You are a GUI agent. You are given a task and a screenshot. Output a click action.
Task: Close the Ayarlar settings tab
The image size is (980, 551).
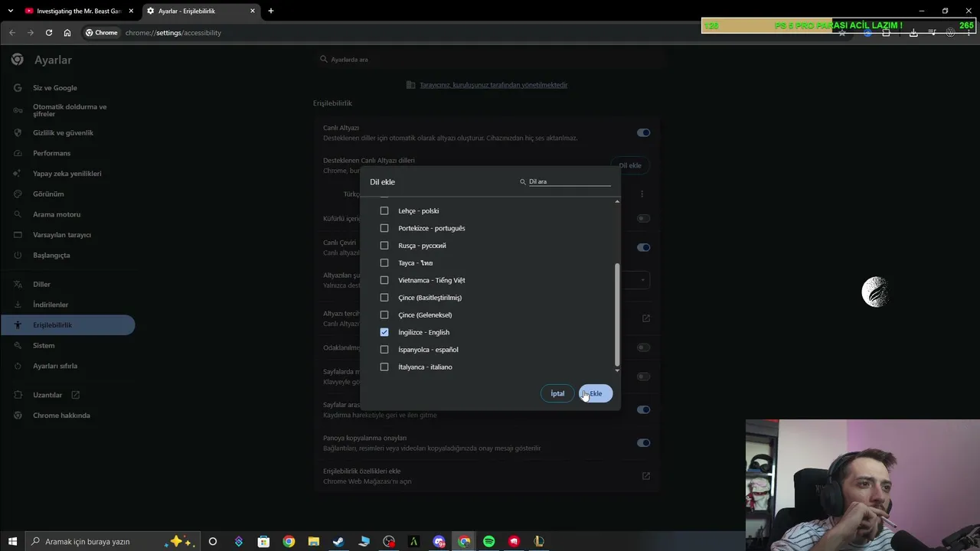point(252,11)
